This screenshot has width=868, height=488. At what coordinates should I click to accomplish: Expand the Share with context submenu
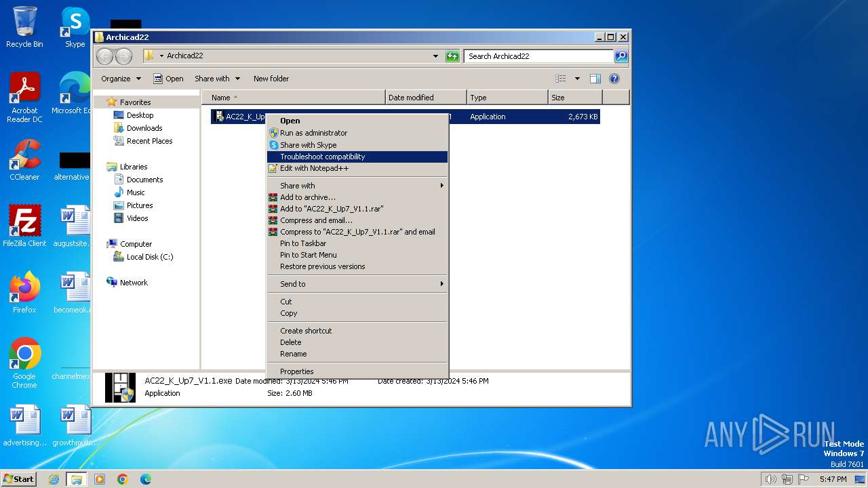click(x=357, y=186)
